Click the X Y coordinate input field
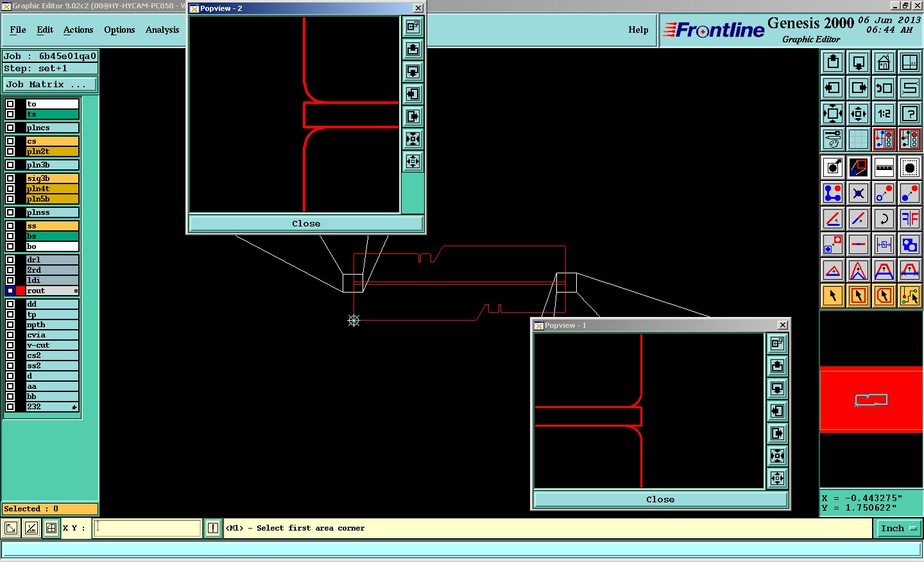The height and width of the screenshot is (562, 924). (x=148, y=528)
